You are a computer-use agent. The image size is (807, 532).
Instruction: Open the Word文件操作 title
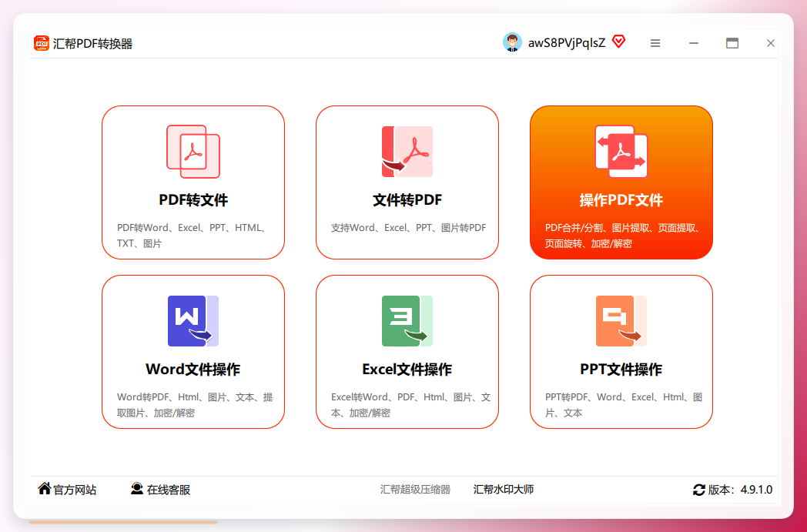(193, 369)
